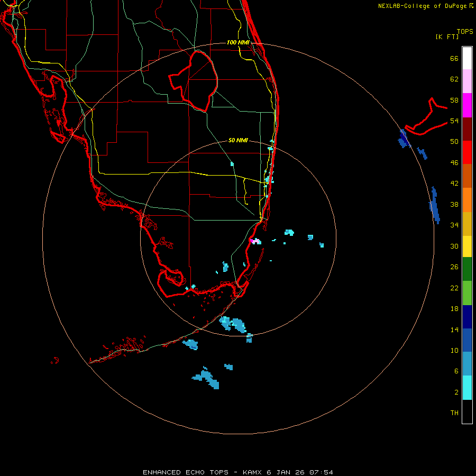Select the "18" scale value
The width and height of the screenshot is (476, 476).
[454, 309]
